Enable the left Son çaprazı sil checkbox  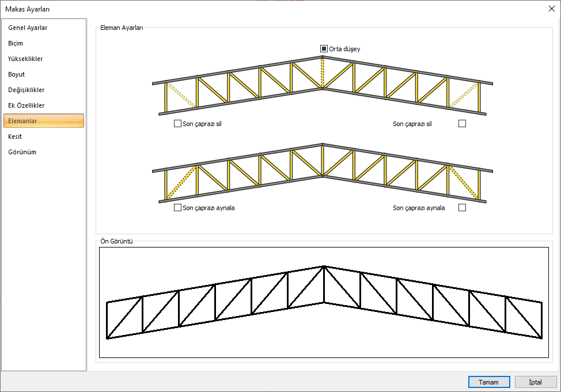pos(177,123)
